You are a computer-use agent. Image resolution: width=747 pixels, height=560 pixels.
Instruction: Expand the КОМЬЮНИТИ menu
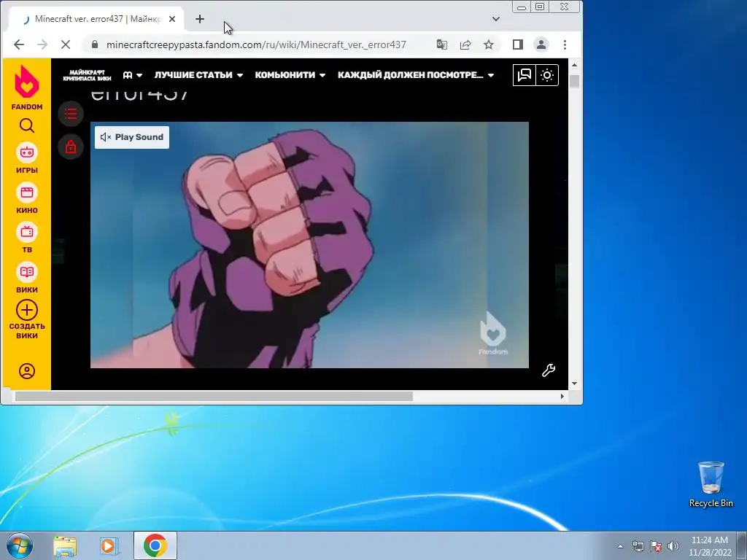coord(290,75)
